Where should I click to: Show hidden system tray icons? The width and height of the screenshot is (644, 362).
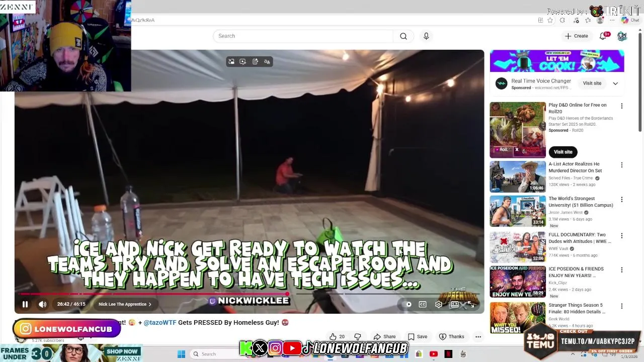pyautogui.click(x=573, y=354)
